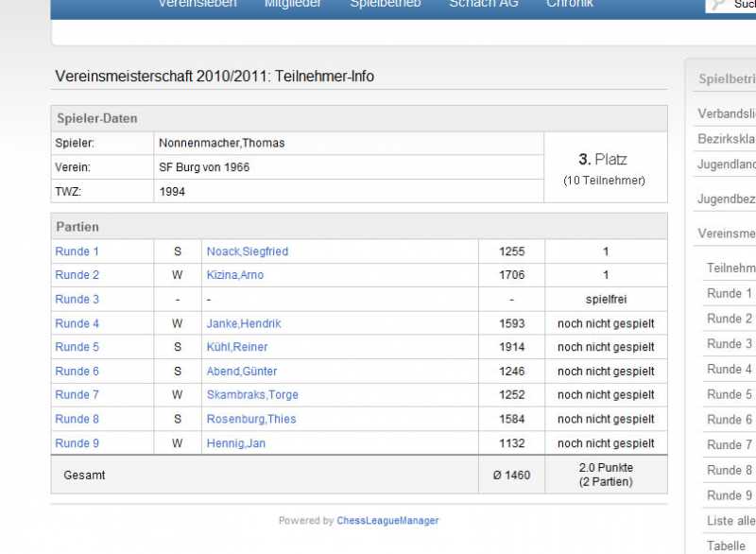Image resolution: width=756 pixels, height=554 pixels.
Task: Open player Noack, Siegfried
Action: pyautogui.click(x=248, y=251)
